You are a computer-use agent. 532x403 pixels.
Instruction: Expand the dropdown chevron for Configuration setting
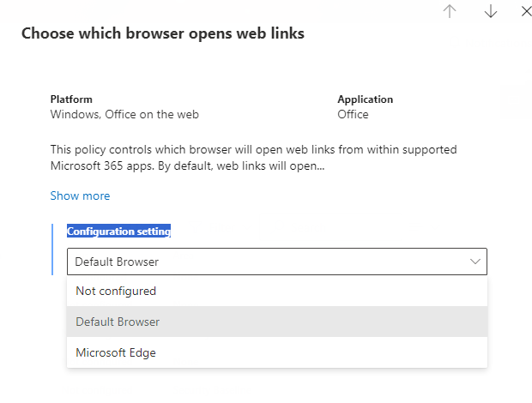coord(475,262)
